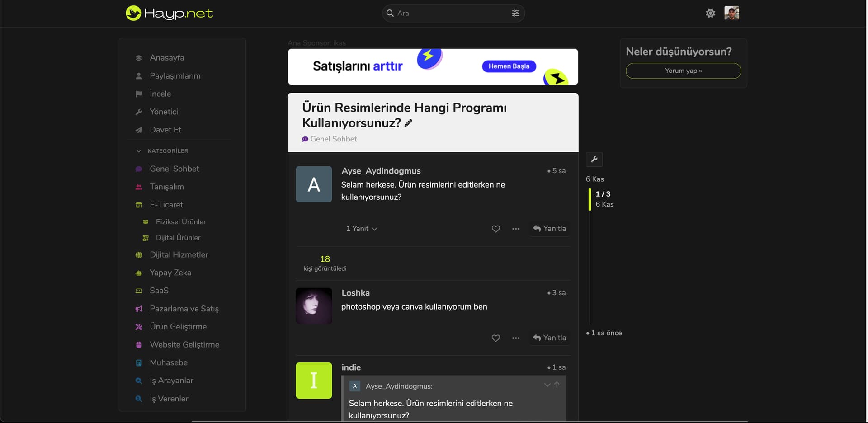The height and width of the screenshot is (423, 868).
Task: Open Yapay Zeka category
Action: coord(170,273)
